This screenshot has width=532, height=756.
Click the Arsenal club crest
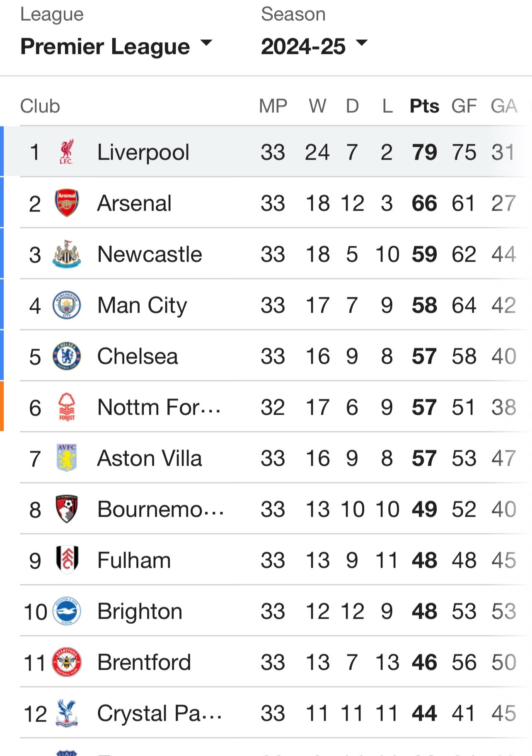67,203
